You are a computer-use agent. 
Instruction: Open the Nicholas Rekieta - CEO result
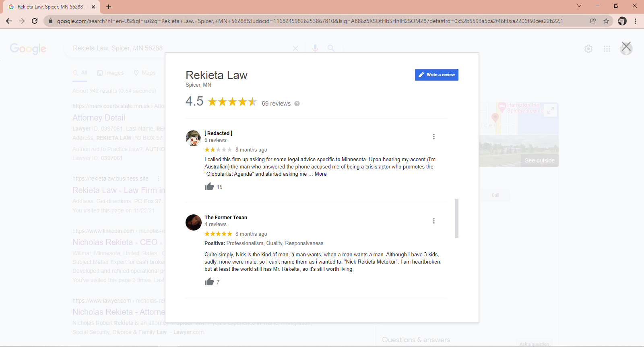tap(117, 242)
